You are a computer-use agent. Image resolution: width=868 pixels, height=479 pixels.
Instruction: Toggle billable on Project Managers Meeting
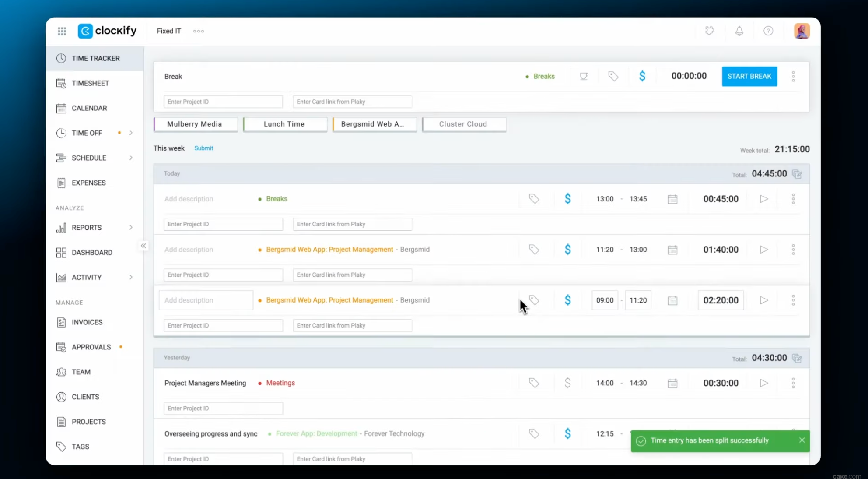click(567, 383)
